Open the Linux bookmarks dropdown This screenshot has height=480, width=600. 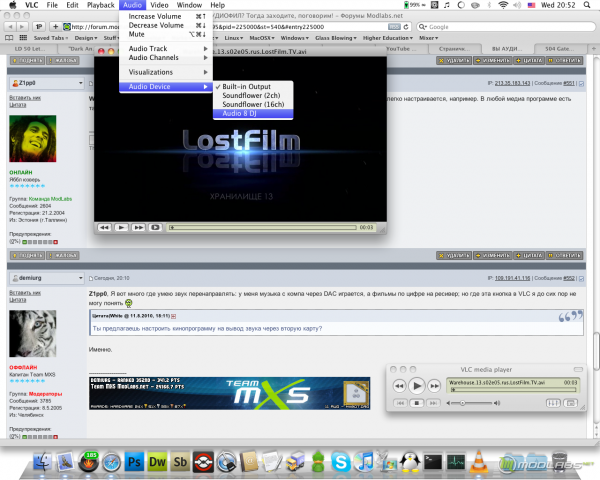233,38
